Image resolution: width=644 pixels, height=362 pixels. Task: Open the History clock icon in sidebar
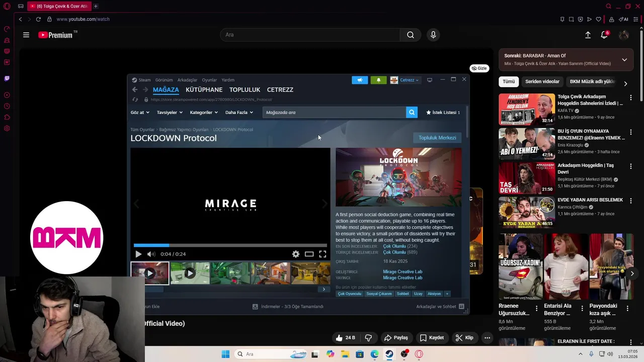pos(7,106)
